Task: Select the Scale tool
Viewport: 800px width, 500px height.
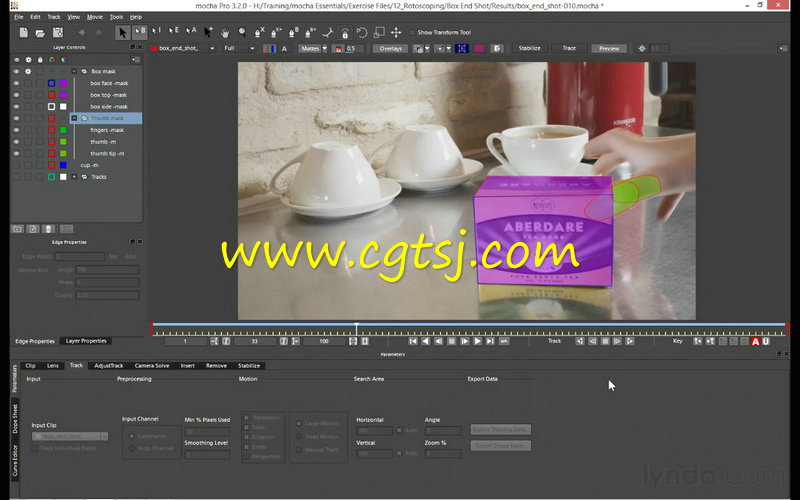Action: coord(379,33)
